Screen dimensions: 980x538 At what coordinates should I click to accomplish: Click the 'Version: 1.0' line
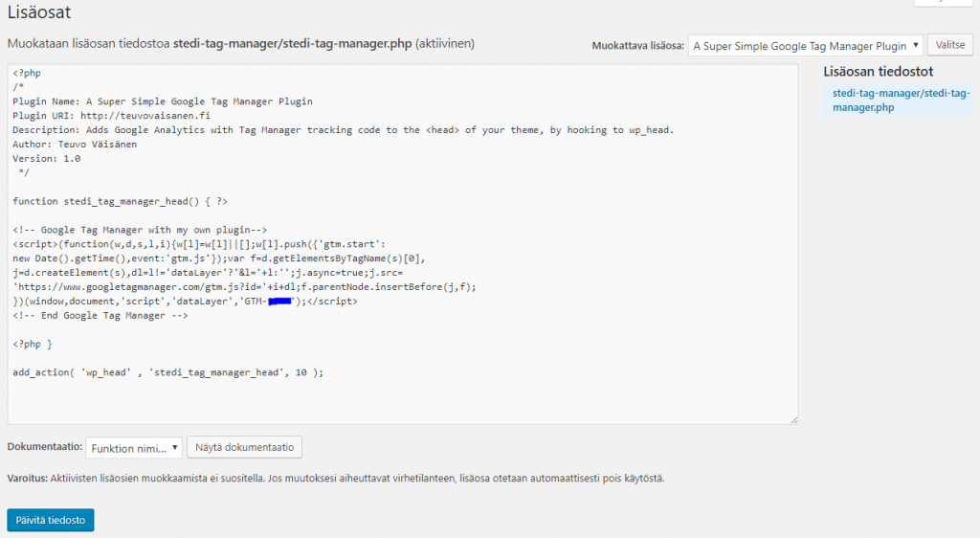(x=46, y=159)
